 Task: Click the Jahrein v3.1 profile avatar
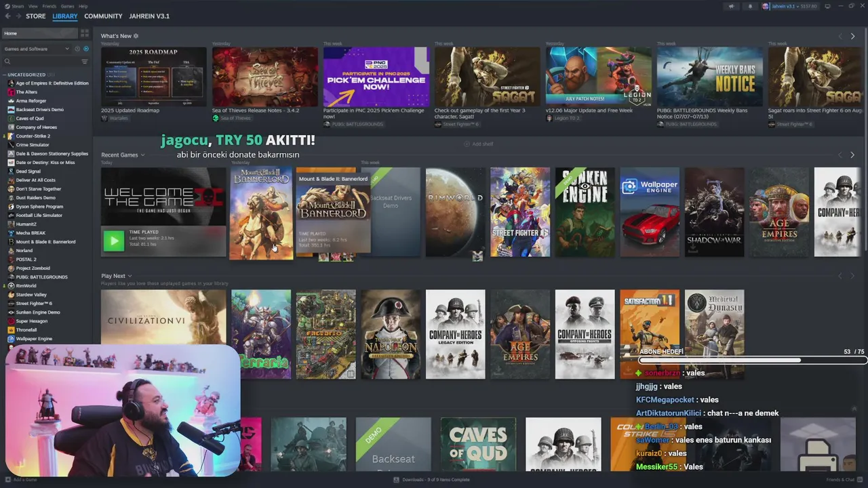point(766,6)
